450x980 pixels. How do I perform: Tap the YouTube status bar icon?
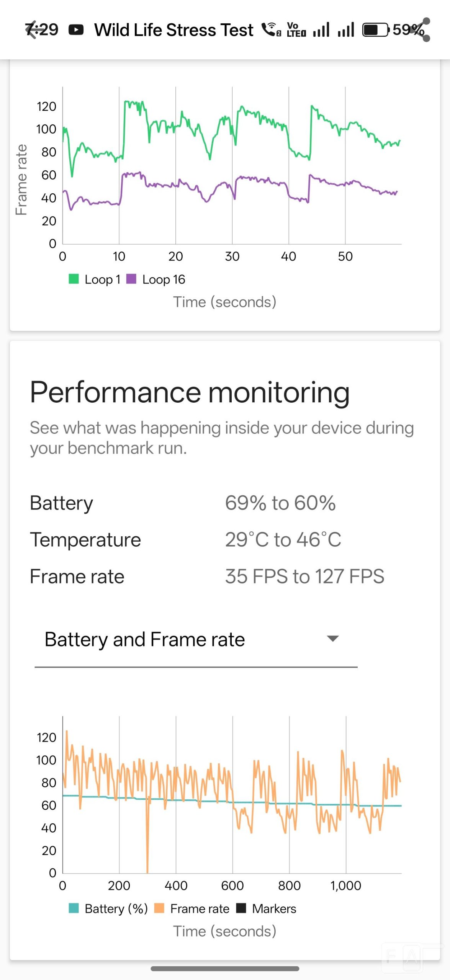tap(76, 30)
